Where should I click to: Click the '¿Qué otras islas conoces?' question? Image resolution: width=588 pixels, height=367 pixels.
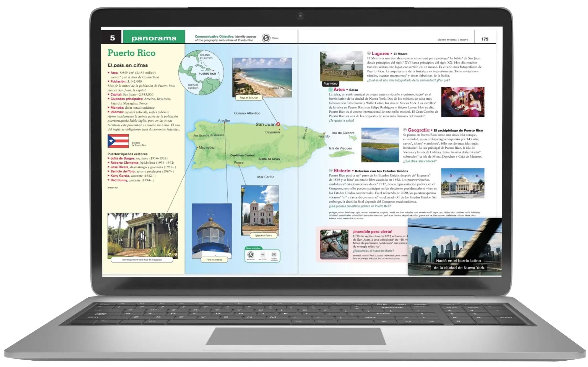coord(420,161)
